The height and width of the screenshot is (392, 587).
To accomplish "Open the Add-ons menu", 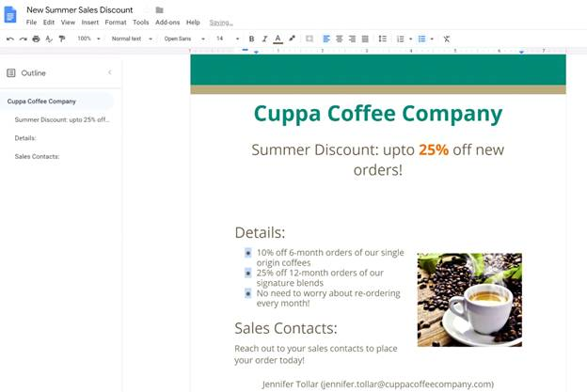I will pos(167,22).
